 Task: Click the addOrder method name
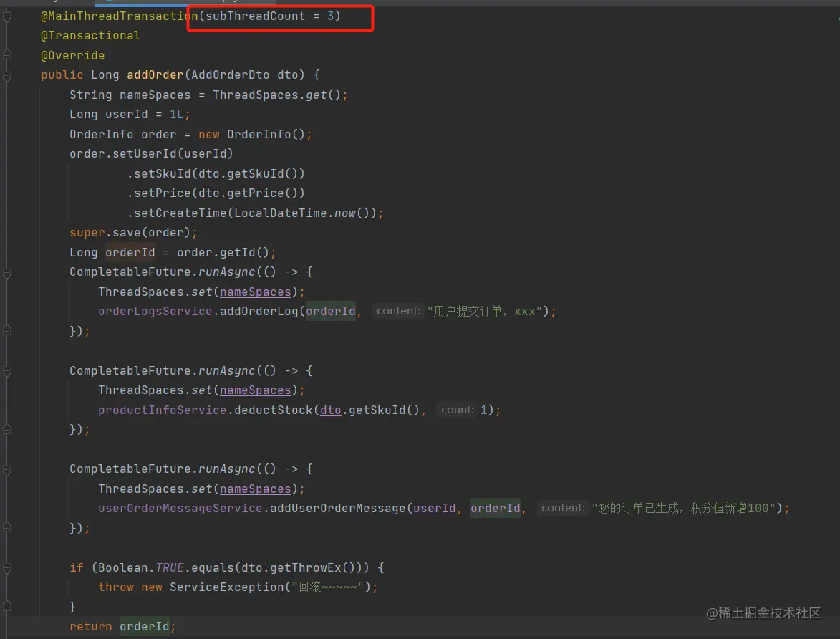tap(155, 75)
